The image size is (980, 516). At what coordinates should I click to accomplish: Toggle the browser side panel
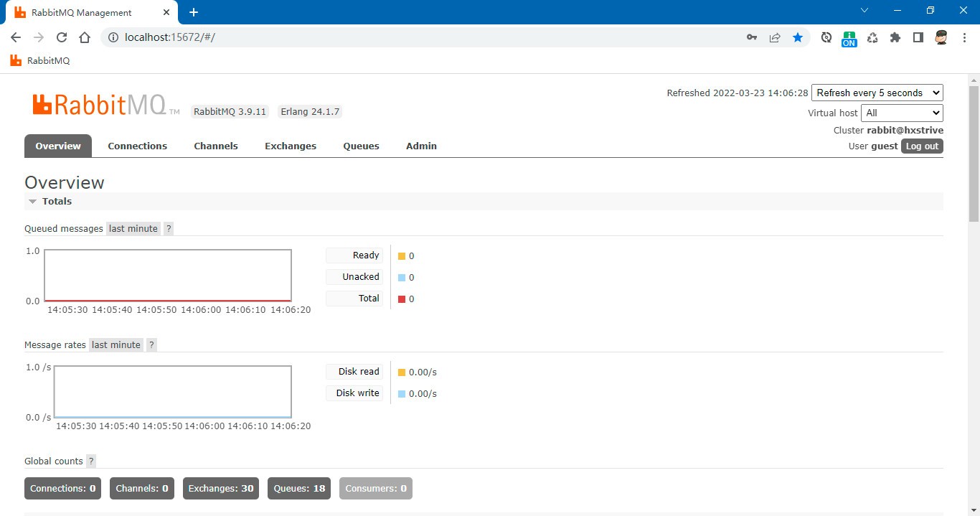click(918, 37)
